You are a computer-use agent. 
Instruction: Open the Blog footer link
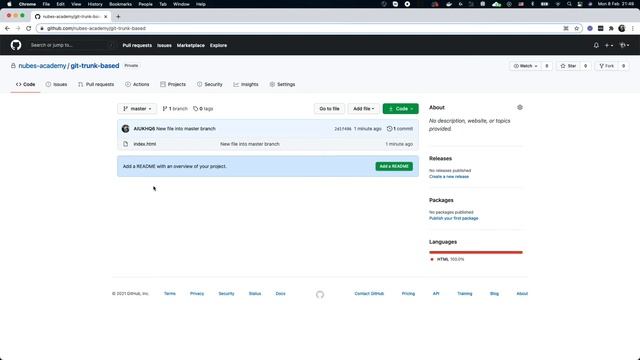[494, 293]
